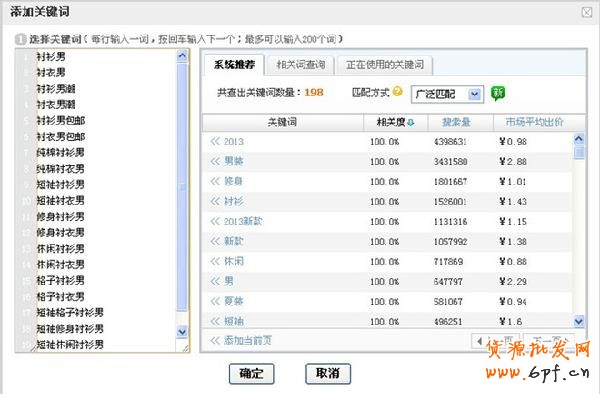Switch to the 相关词查询 tab
Viewport: 600px width, 394px height.
click(301, 65)
